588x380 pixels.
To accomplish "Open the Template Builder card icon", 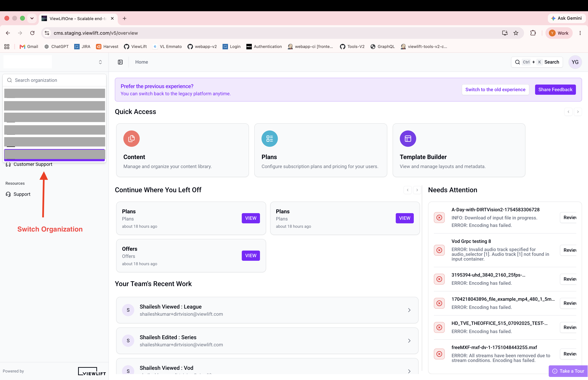I will [408, 139].
